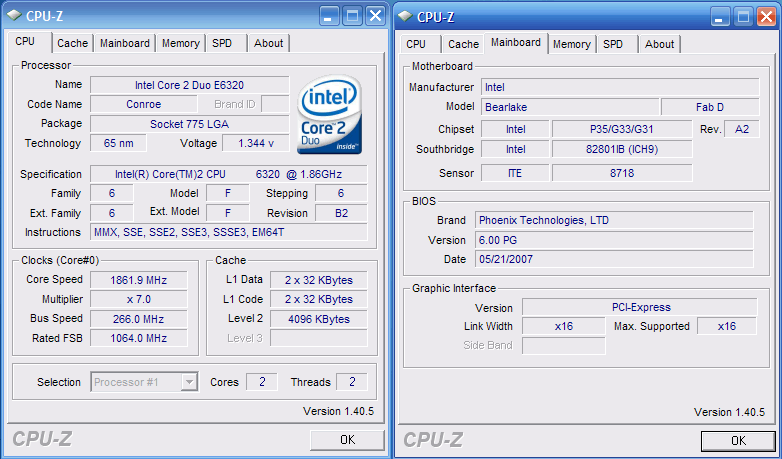Click the motherboard Manufacturer field 'Intel'

[620, 87]
